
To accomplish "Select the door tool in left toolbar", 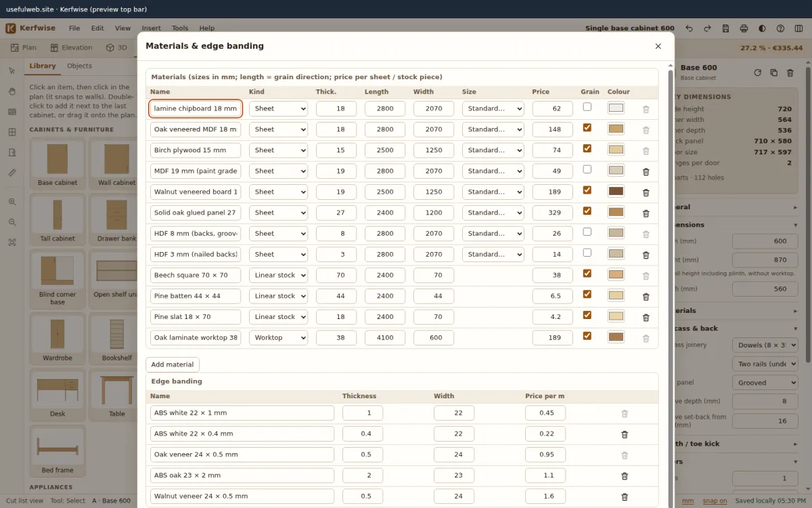I will coord(12,152).
